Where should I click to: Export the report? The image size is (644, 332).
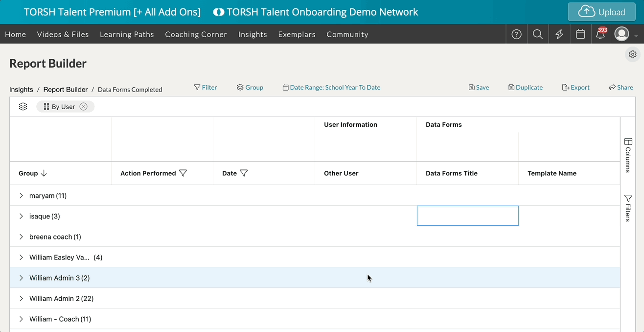tap(575, 88)
